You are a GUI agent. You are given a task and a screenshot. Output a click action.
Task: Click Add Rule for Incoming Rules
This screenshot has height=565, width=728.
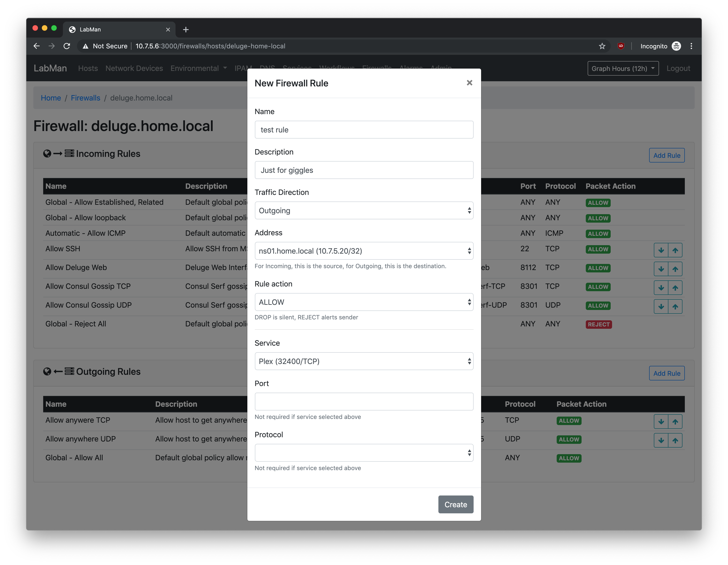click(666, 155)
